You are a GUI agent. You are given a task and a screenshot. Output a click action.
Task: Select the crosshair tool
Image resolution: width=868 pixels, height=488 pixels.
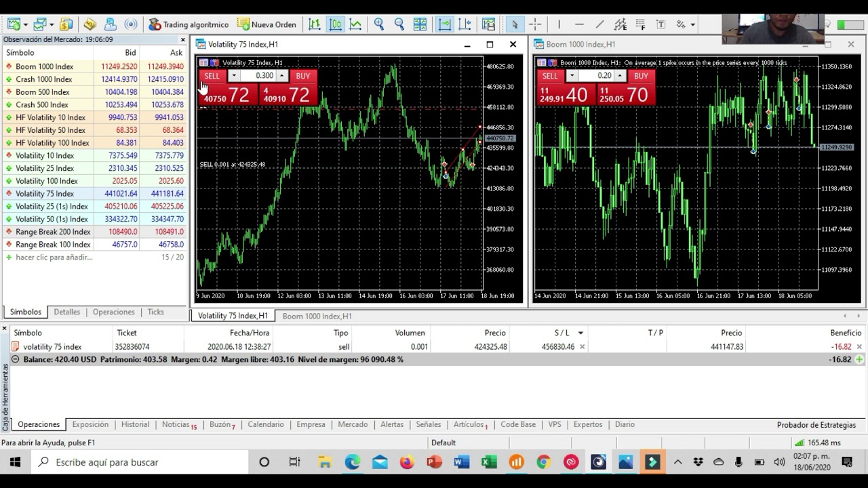pyautogui.click(x=535, y=24)
